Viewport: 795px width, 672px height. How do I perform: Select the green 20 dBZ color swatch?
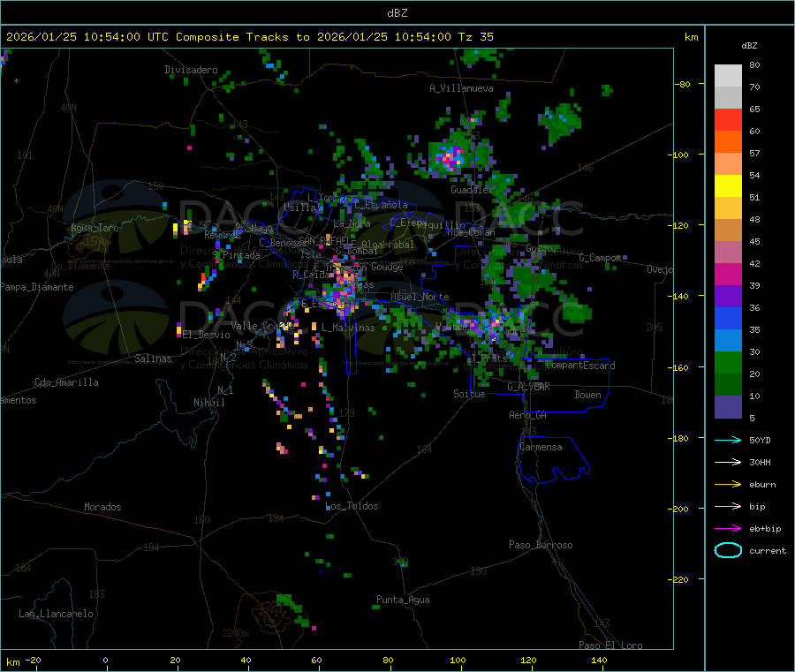tap(728, 362)
